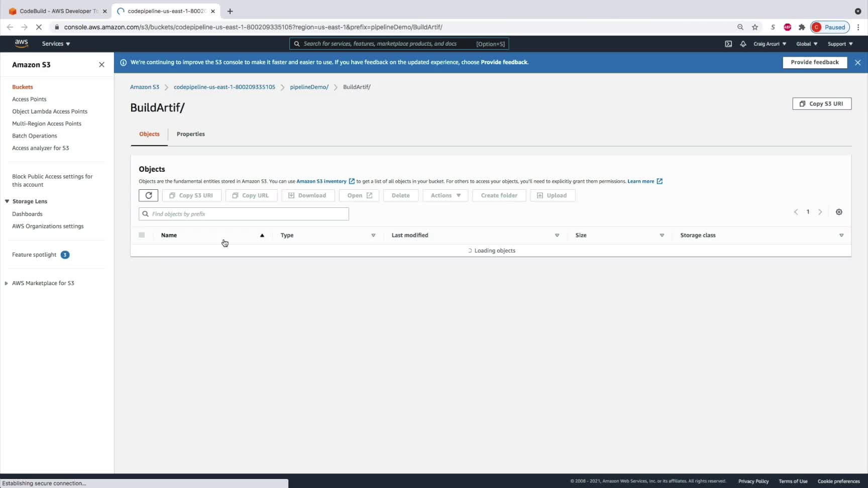This screenshot has height=488, width=868.
Task: Click the Provide feedback button
Action: 815,62
